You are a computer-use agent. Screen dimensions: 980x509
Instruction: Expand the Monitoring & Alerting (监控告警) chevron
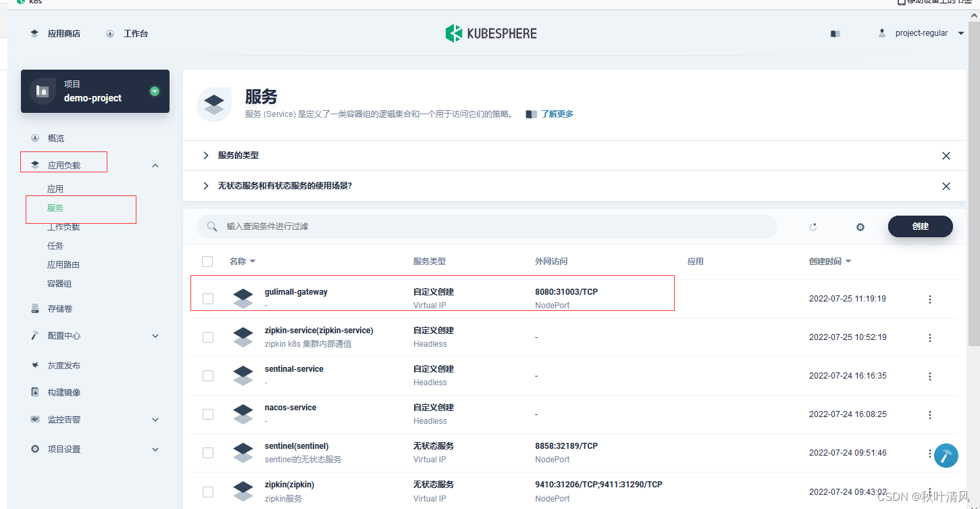pos(155,420)
